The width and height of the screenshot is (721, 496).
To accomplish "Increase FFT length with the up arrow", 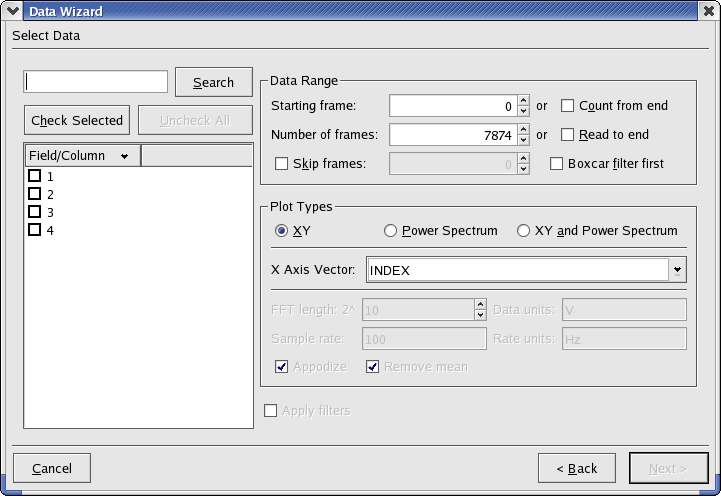I will click(x=480, y=305).
